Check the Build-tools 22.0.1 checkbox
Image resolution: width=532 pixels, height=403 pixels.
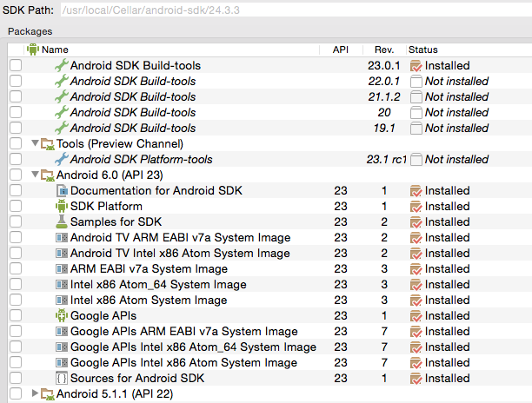coord(16,81)
